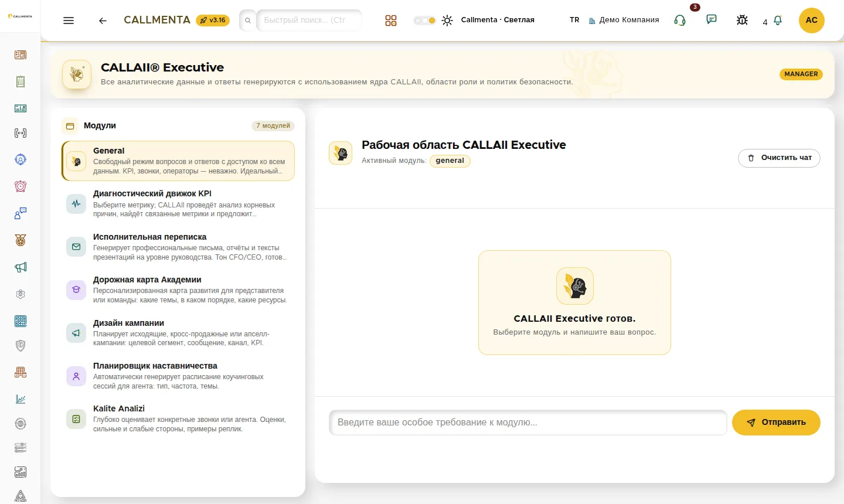Open the AC user avatar menu
This screenshot has height=504, width=844.
point(812,21)
